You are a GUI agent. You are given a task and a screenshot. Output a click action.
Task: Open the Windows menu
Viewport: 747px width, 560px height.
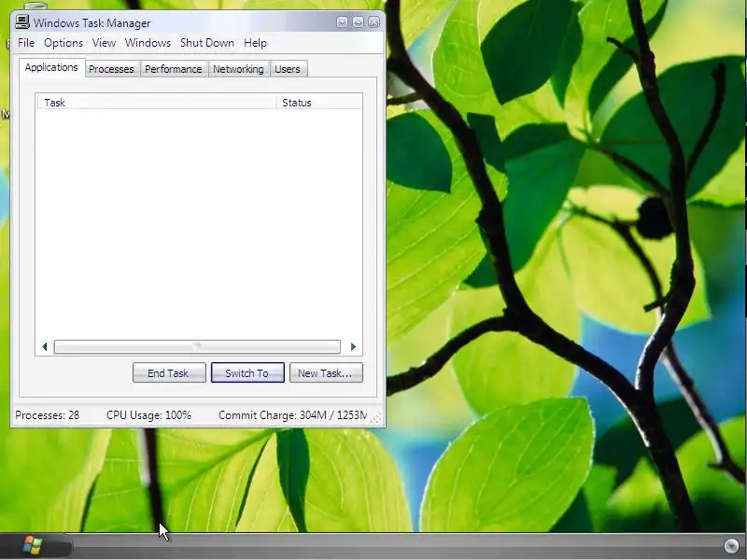coord(148,43)
